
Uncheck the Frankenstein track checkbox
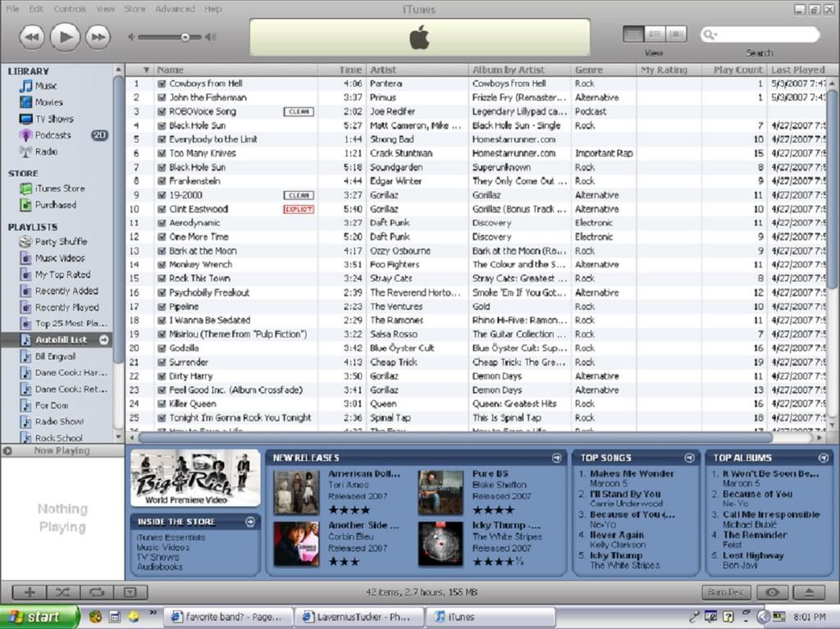(162, 181)
